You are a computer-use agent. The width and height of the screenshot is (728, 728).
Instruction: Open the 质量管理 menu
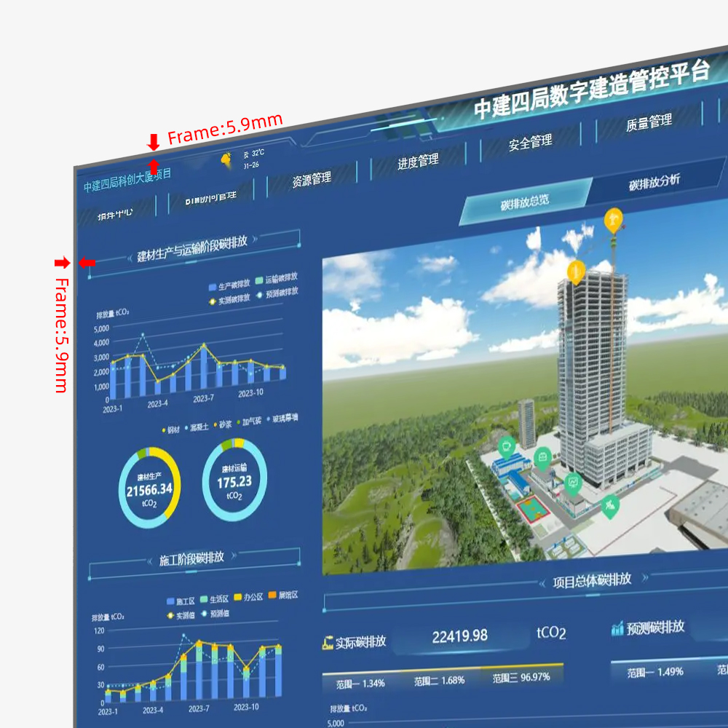[x=648, y=123]
